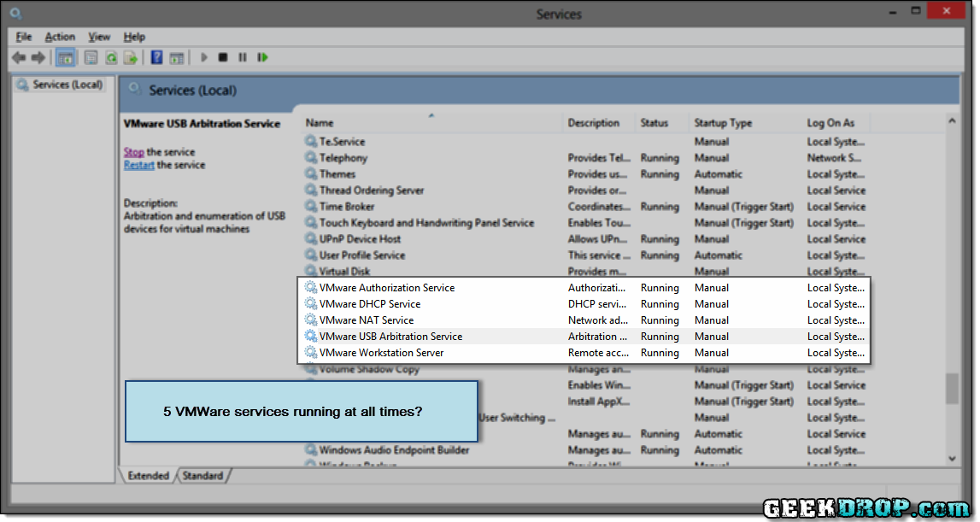Click gear icon beside VMware Workstation Server
980x522 pixels.
pyautogui.click(x=311, y=353)
